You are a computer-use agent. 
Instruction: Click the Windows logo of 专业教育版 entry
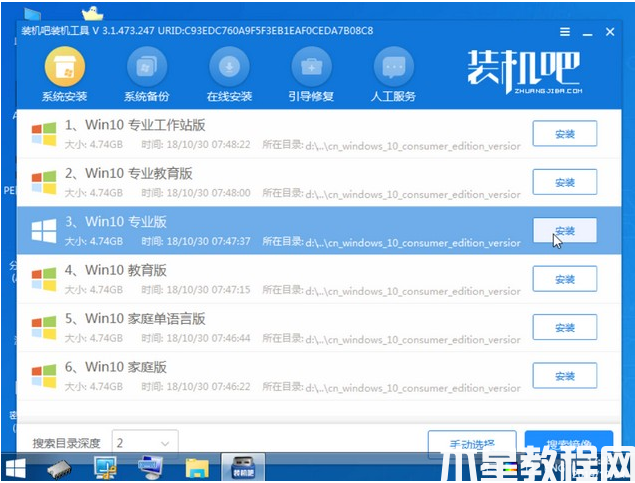click(x=44, y=182)
